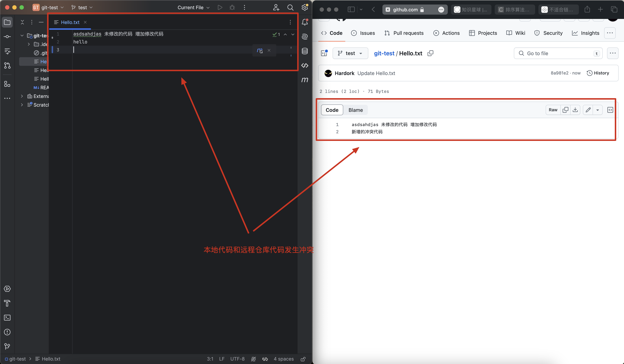Viewport: 624px width, 364px height.
Task: Open Search Everywhere in IntelliJ
Action: [x=290, y=7]
